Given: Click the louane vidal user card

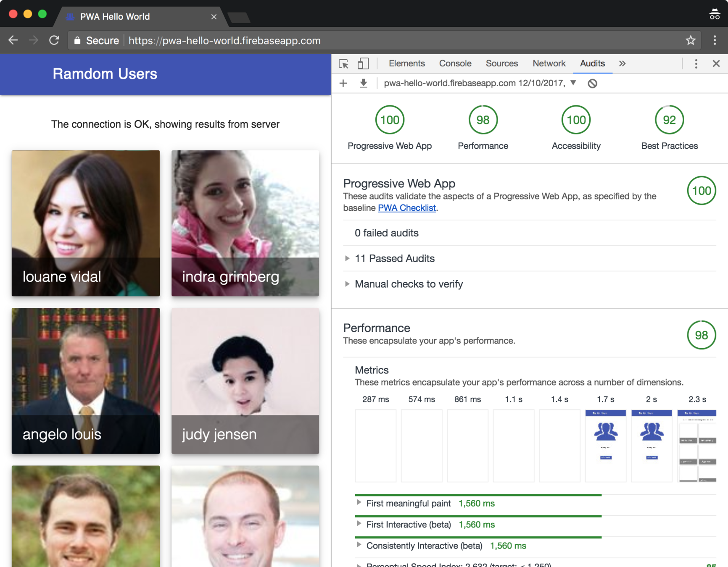Looking at the screenshot, I should pyautogui.click(x=86, y=223).
